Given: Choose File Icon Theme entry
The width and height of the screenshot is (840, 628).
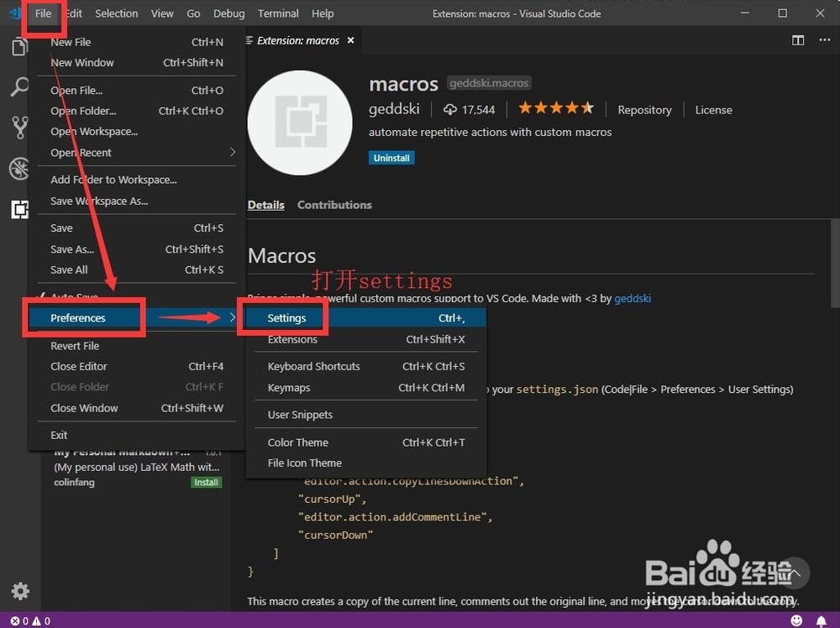Looking at the screenshot, I should pyautogui.click(x=366, y=463).
